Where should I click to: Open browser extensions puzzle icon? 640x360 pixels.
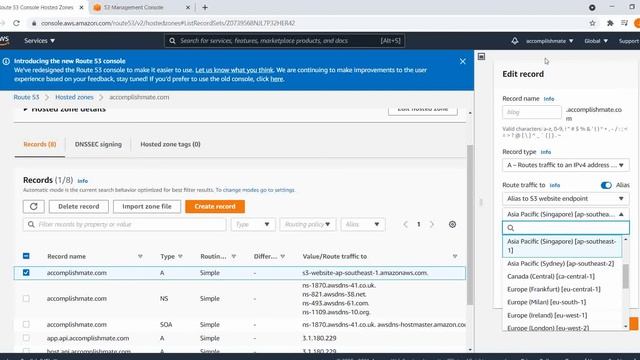tap(610, 23)
